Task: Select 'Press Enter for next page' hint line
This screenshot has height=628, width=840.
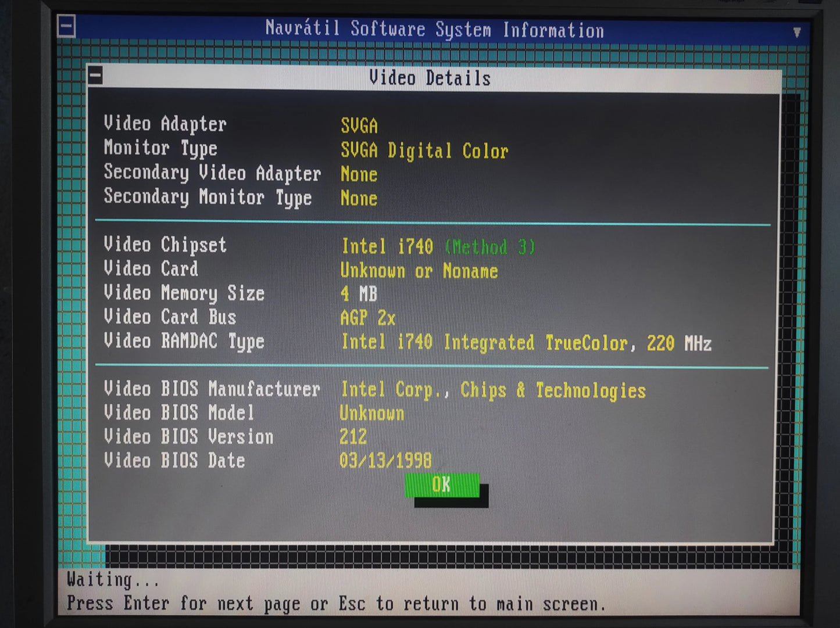Action: (337, 604)
